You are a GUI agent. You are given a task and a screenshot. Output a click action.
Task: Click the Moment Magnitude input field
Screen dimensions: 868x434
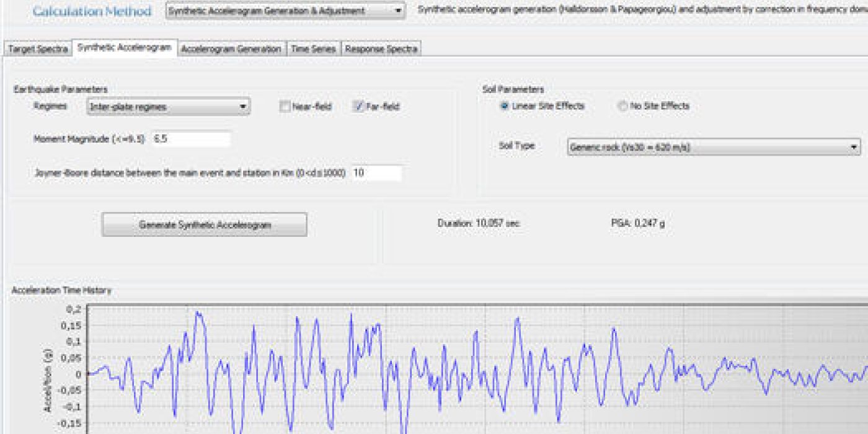click(191, 139)
